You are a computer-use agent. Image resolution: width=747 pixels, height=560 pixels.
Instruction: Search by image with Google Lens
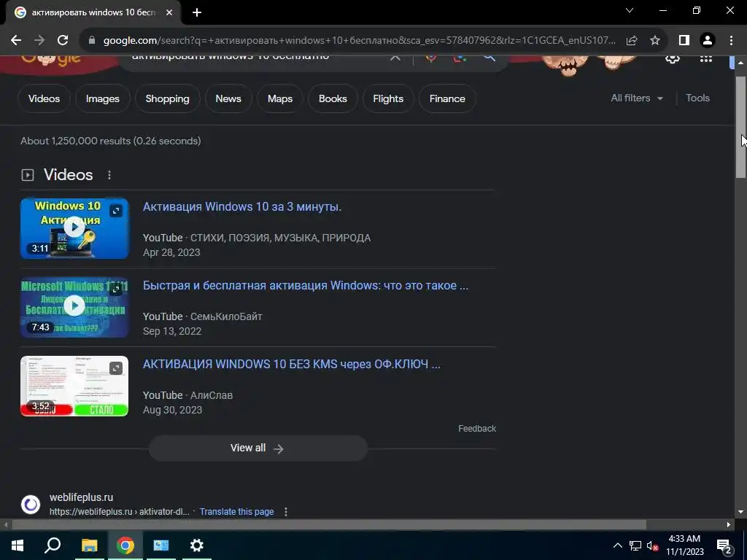[460, 58]
